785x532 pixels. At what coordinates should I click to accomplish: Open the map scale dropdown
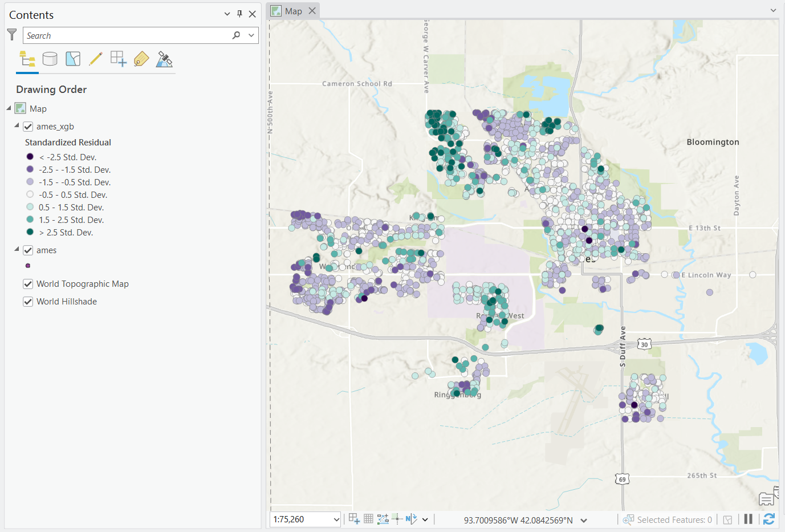tap(335, 519)
